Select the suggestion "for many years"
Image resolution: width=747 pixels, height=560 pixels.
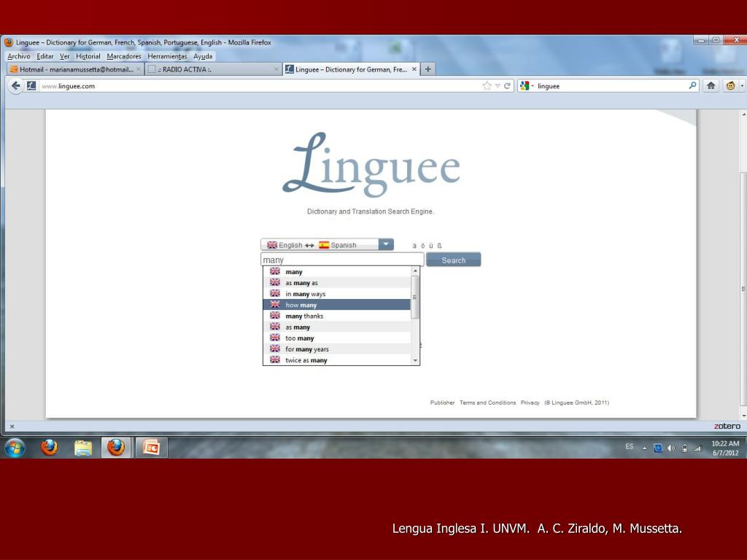coord(337,349)
